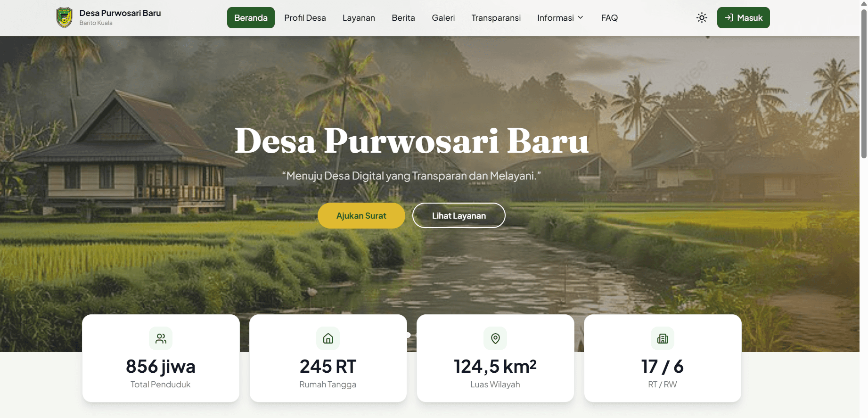The image size is (868, 418).
Task: Click the village crest logo
Action: pyautogui.click(x=64, y=18)
